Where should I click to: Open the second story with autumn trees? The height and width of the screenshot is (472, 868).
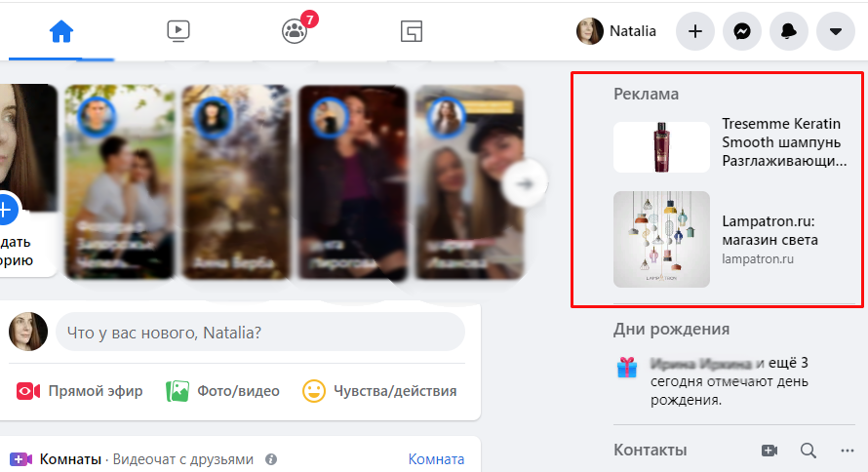point(236,181)
